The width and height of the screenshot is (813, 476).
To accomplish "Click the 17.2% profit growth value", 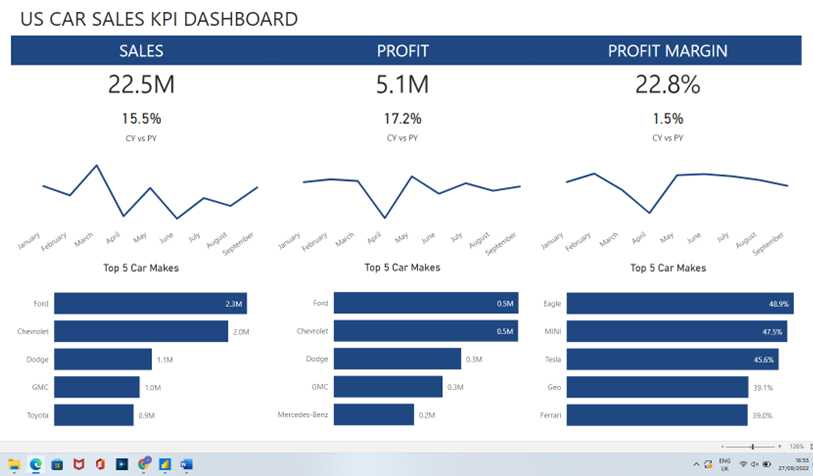I will (x=402, y=119).
